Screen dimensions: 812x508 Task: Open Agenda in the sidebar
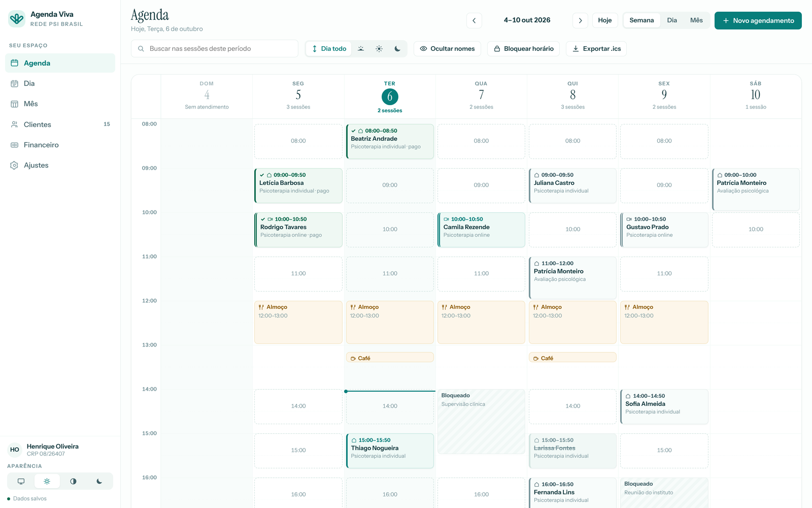pyautogui.click(x=60, y=63)
